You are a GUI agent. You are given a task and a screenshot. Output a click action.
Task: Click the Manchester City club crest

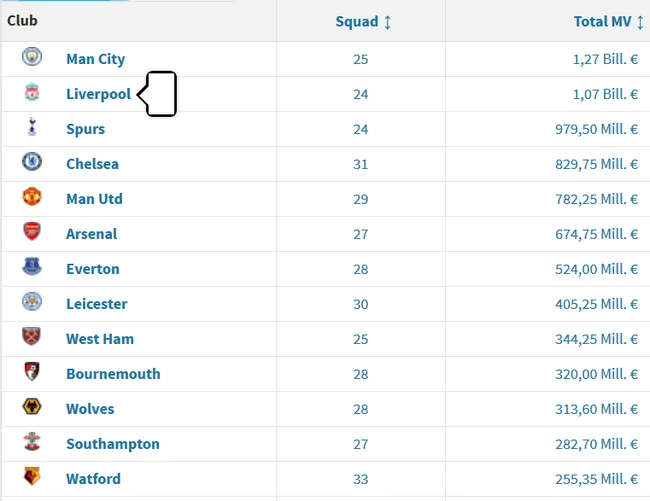pos(32,56)
